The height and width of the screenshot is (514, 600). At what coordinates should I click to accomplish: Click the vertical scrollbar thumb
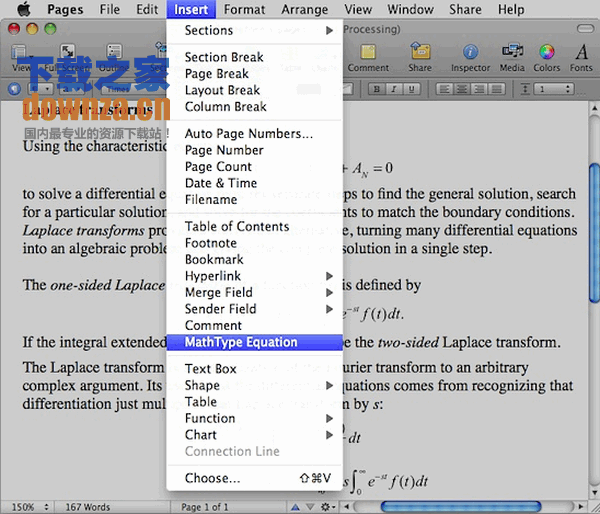(594, 233)
